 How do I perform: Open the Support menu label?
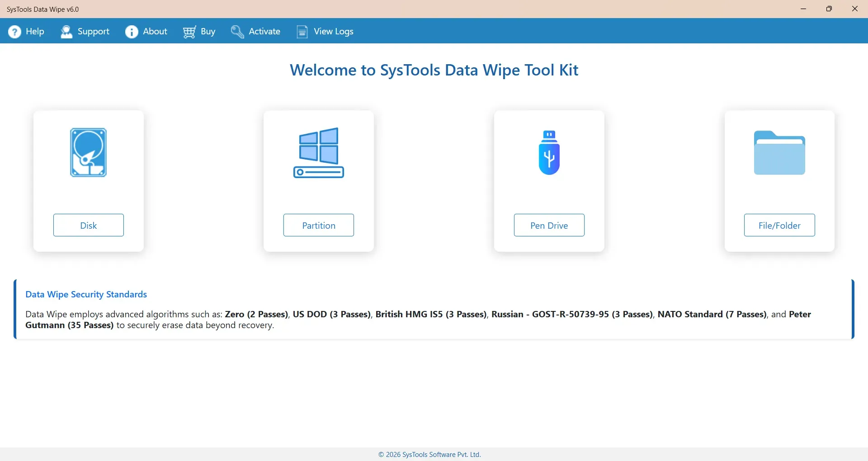click(94, 32)
